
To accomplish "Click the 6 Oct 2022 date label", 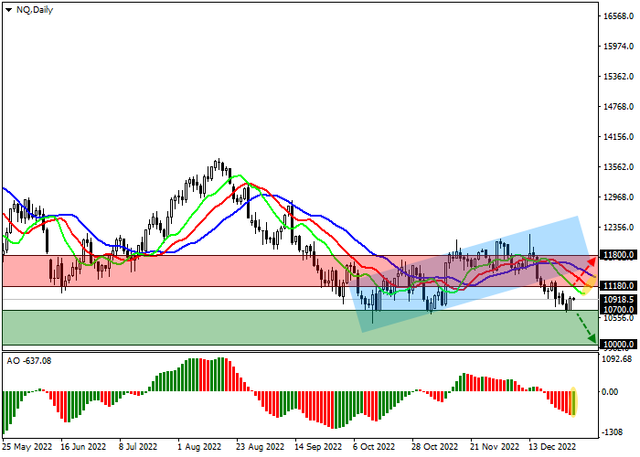I will coord(374,447).
